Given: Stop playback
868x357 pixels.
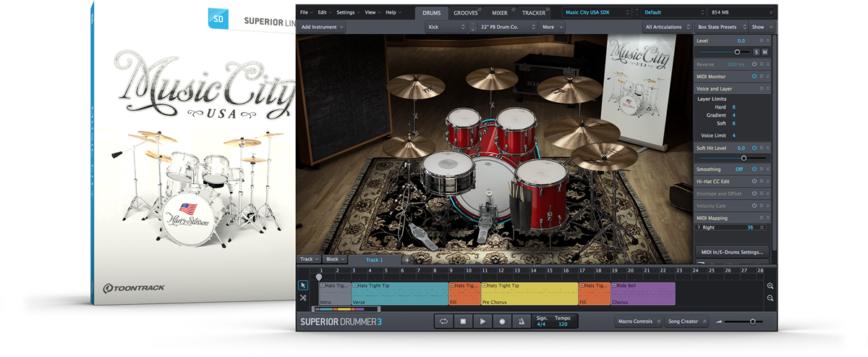Looking at the screenshot, I should [x=463, y=322].
